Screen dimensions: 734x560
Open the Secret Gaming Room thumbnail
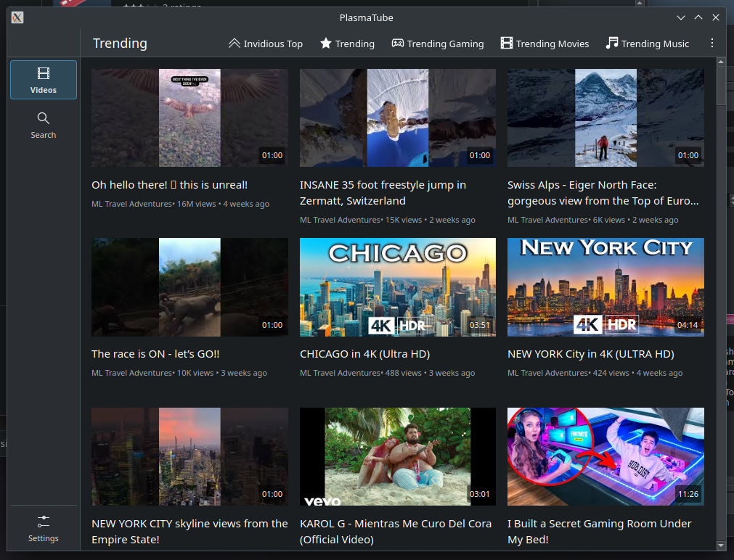point(605,456)
